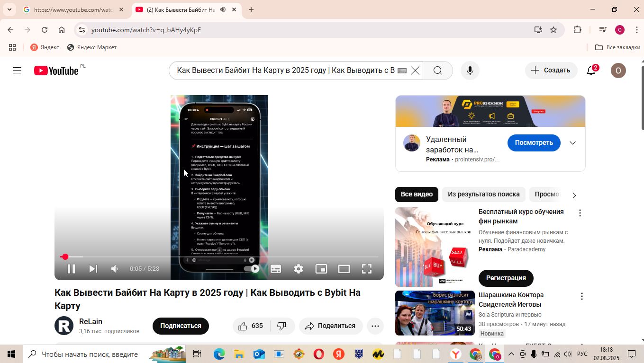Open the Создать button

(551, 71)
